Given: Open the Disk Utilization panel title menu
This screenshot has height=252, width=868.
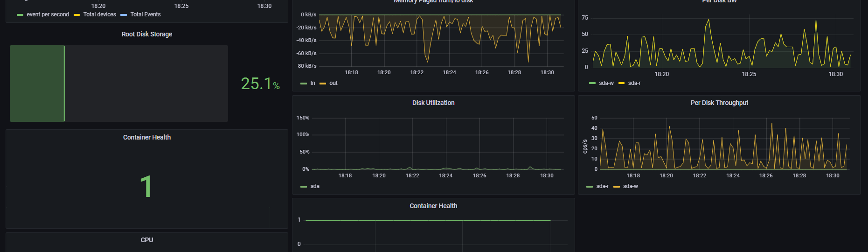Looking at the screenshot, I should (x=433, y=103).
